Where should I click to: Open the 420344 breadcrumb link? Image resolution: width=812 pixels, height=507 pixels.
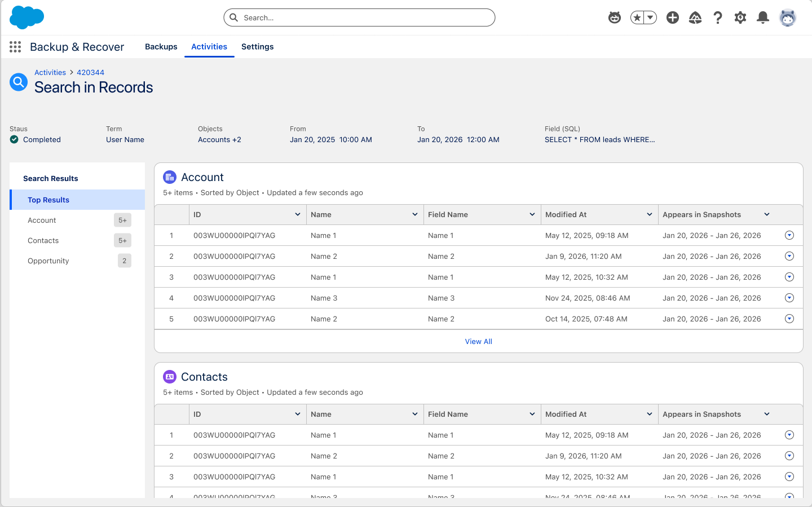pyautogui.click(x=90, y=72)
